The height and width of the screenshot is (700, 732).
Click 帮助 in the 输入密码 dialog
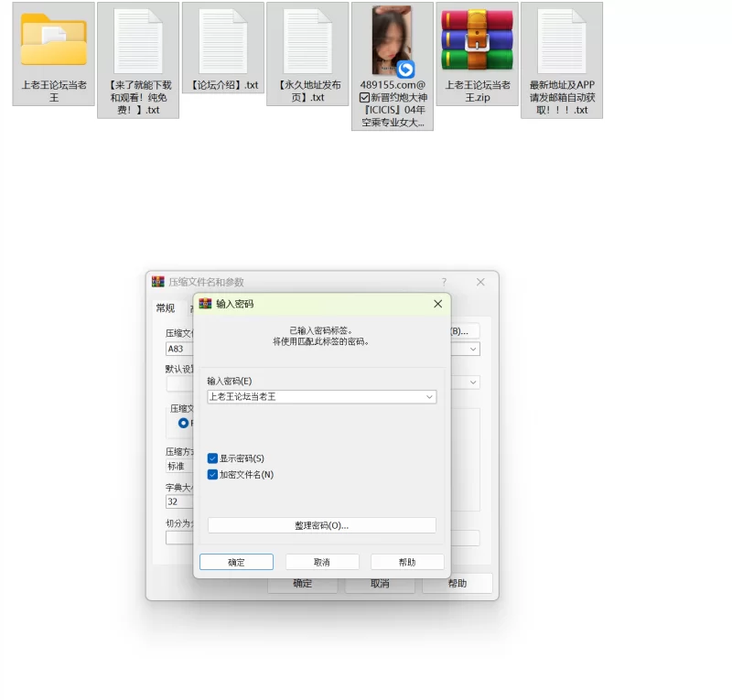(407, 562)
